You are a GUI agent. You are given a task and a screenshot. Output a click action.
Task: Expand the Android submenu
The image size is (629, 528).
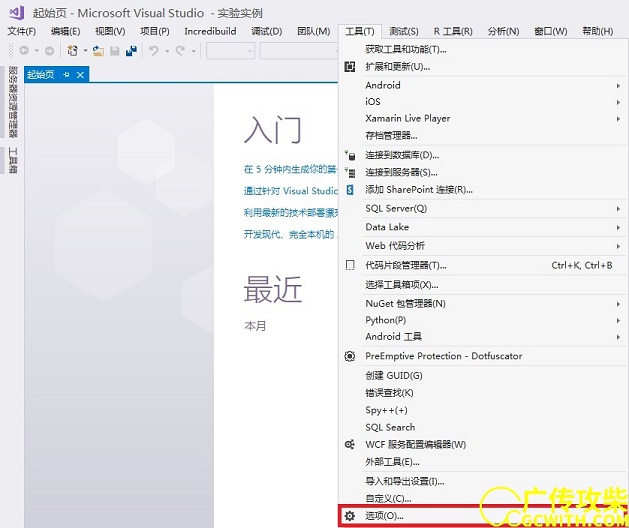[x=618, y=85]
